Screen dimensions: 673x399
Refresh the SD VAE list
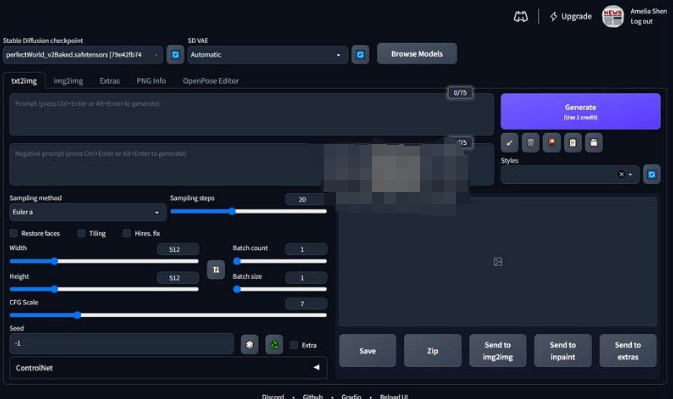click(x=360, y=54)
